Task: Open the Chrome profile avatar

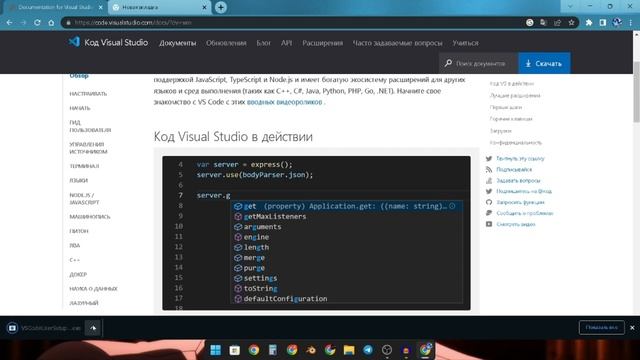Action: pyautogui.click(x=617, y=22)
